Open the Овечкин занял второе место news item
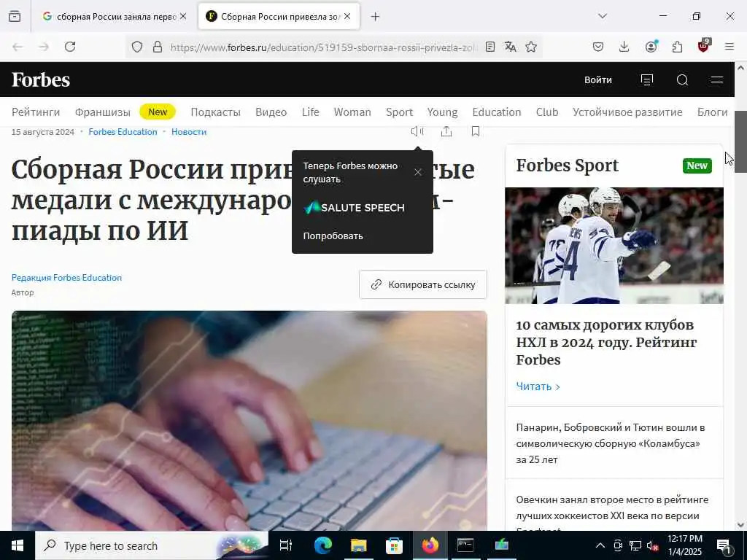This screenshot has width=747, height=560. click(612, 514)
